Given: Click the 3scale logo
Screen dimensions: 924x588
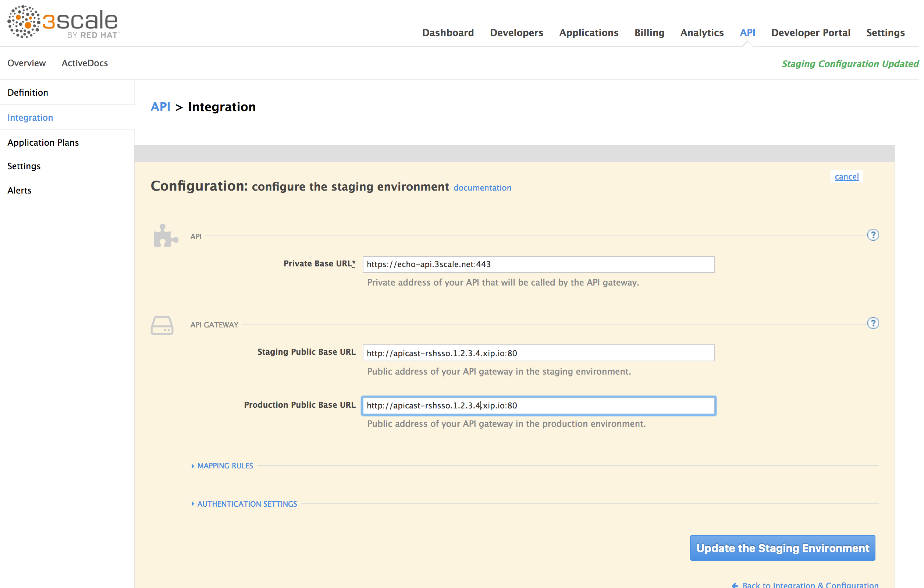Looking at the screenshot, I should point(63,22).
